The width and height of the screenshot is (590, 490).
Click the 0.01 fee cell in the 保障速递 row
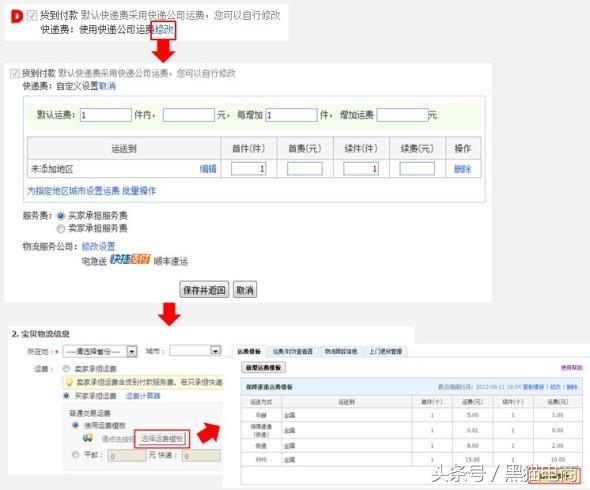click(x=473, y=430)
